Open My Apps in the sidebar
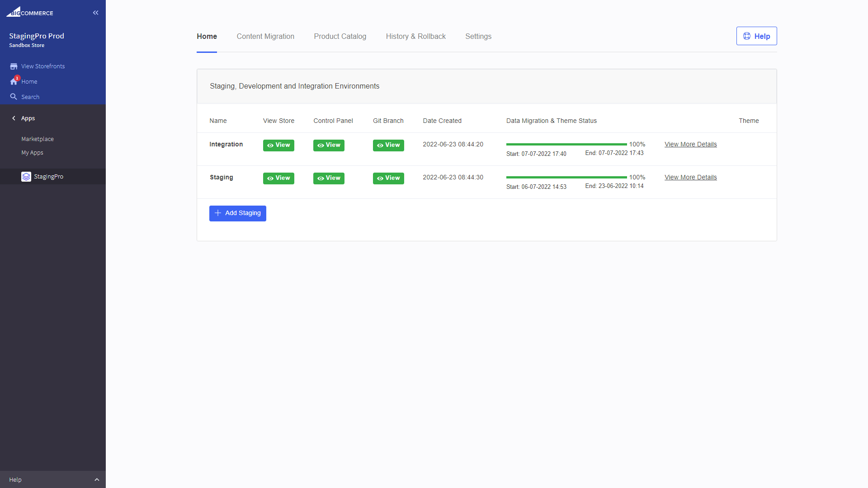The image size is (868, 488). (x=32, y=153)
